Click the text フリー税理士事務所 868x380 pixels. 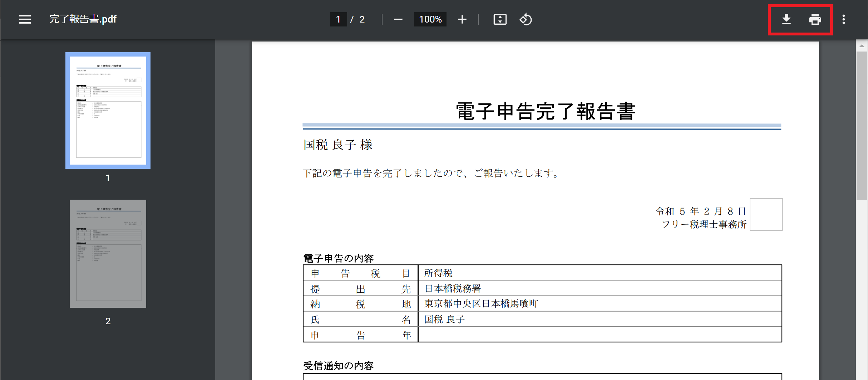pyautogui.click(x=704, y=224)
